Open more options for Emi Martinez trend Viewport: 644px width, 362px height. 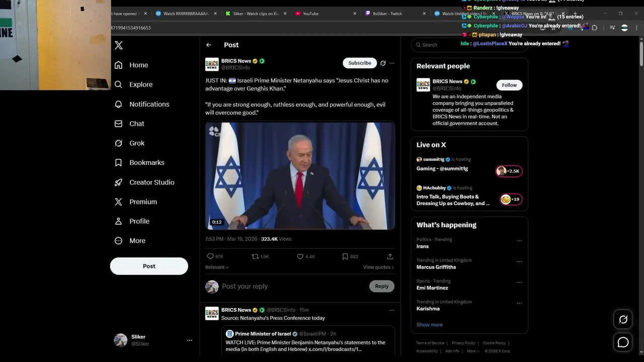(x=519, y=283)
